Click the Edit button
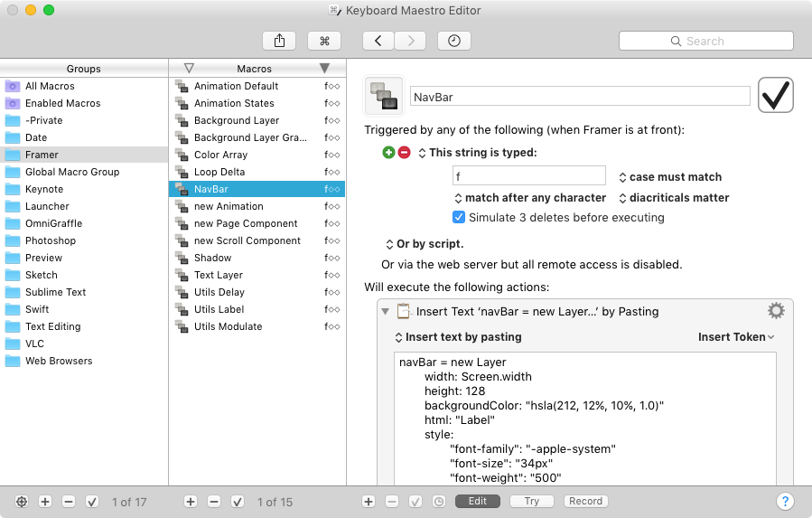 pyautogui.click(x=478, y=501)
